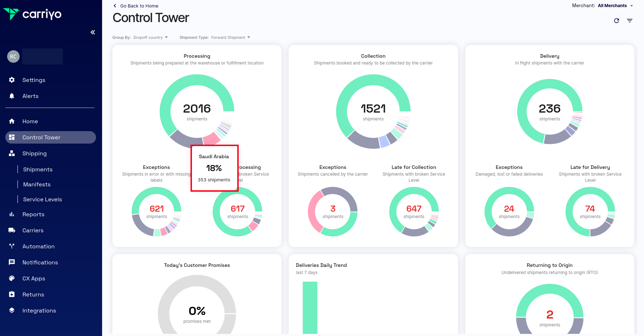Click the Control Tower dashboard icon
The width and height of the screenshot is (644, 336).
click(12, 137)
